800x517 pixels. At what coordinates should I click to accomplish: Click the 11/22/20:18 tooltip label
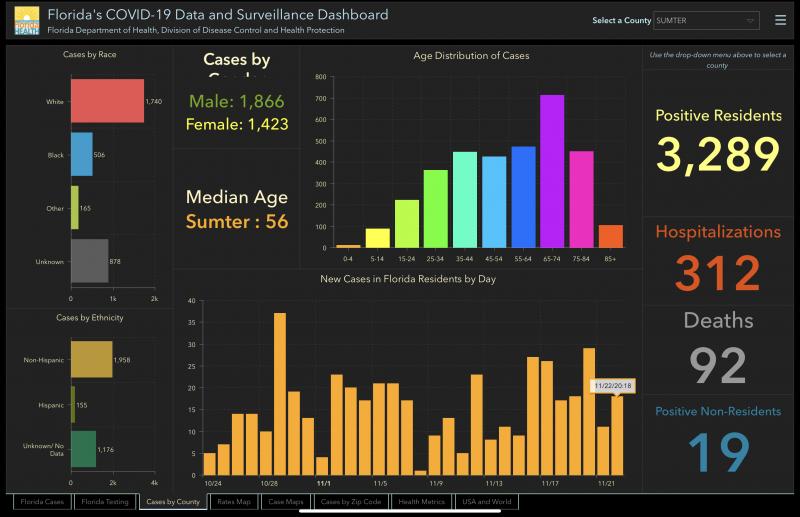coord(613,386)
